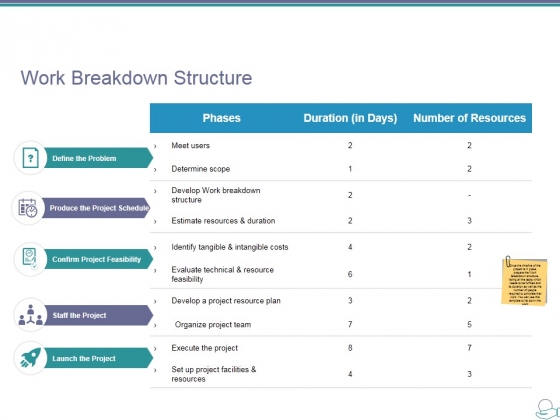Click the chevron bullet before Identify tangible costs
The image size is (560, 420).
155,248
